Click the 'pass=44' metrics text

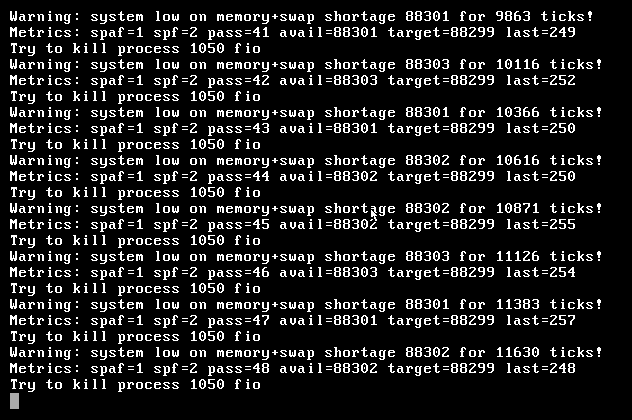[239, 177]
